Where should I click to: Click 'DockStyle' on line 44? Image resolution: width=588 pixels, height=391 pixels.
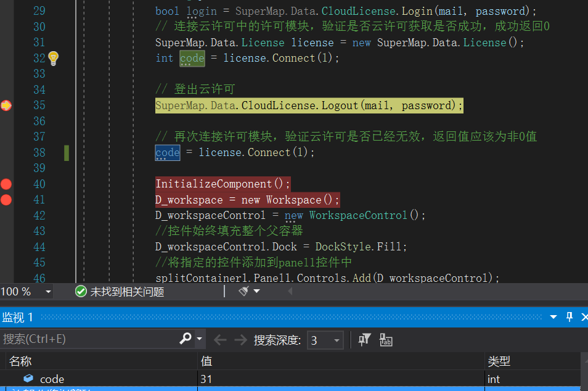point(343,247)
